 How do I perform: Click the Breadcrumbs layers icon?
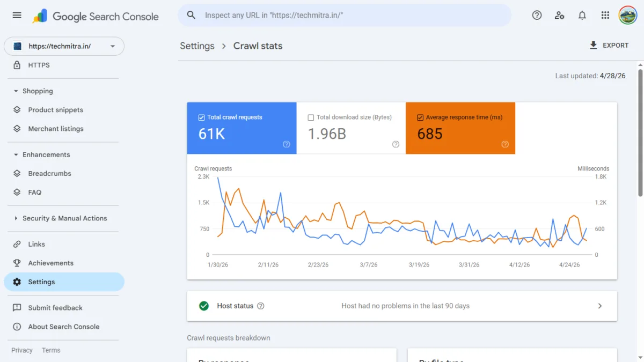pos(17,173)
